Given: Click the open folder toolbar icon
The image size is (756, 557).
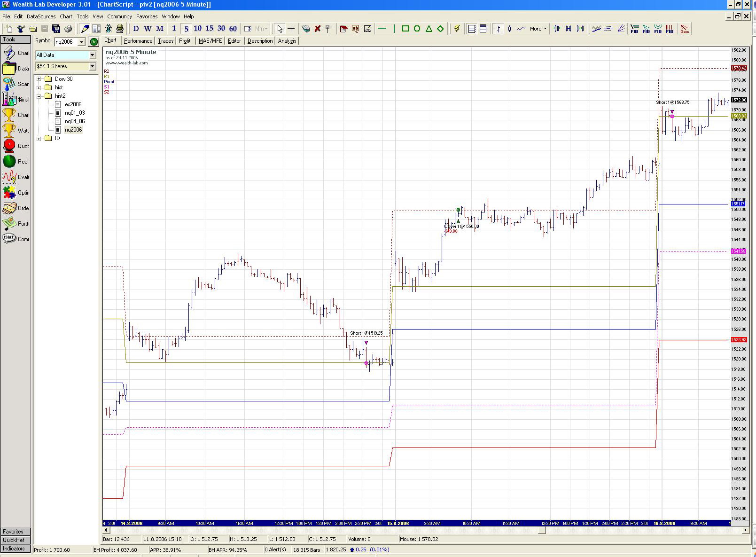Looking at the screenshot, I should tap(33, 29).
